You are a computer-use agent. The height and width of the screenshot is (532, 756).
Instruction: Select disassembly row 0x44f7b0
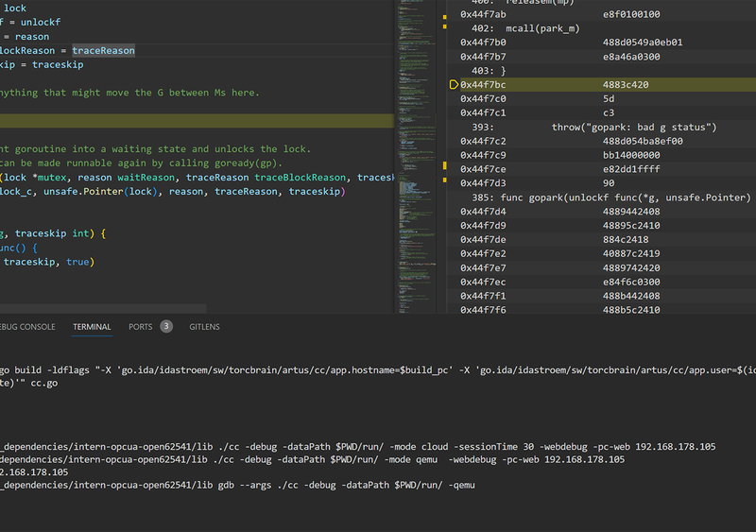(601, 42)
